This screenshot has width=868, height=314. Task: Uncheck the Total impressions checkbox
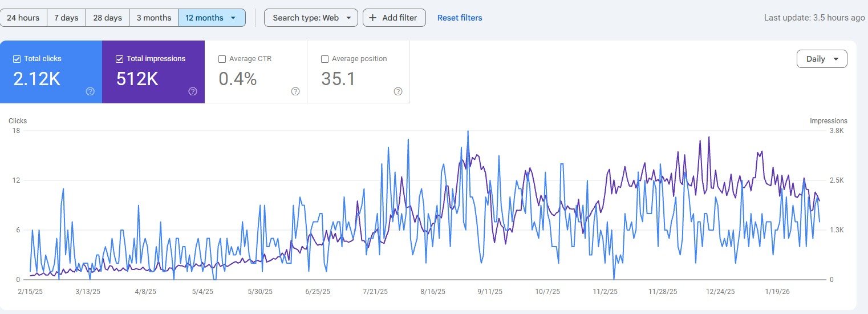pyautogui.click(x=120, y=59)
